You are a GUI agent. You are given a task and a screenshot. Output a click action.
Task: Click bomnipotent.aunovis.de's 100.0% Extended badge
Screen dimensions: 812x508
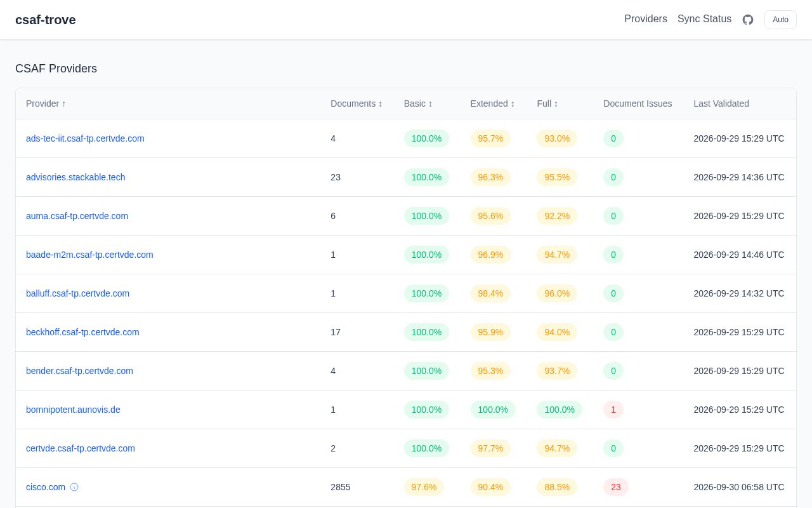[x=493, y=410]
